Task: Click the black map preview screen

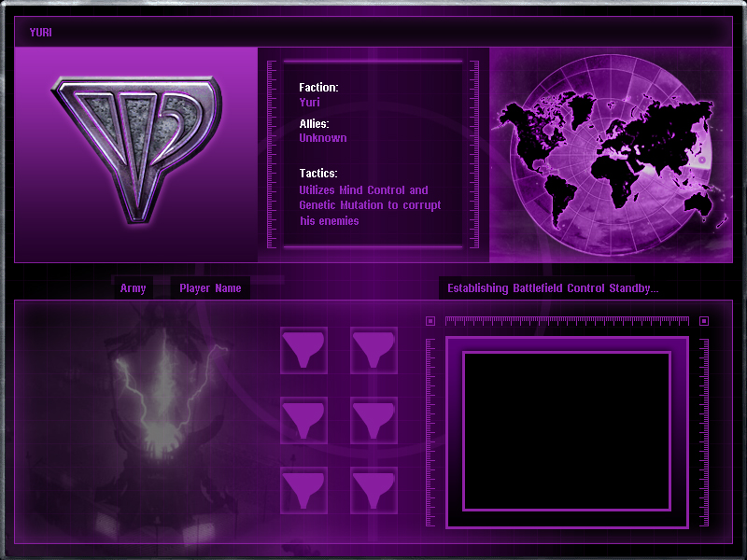Action: [x=567, y=431]
